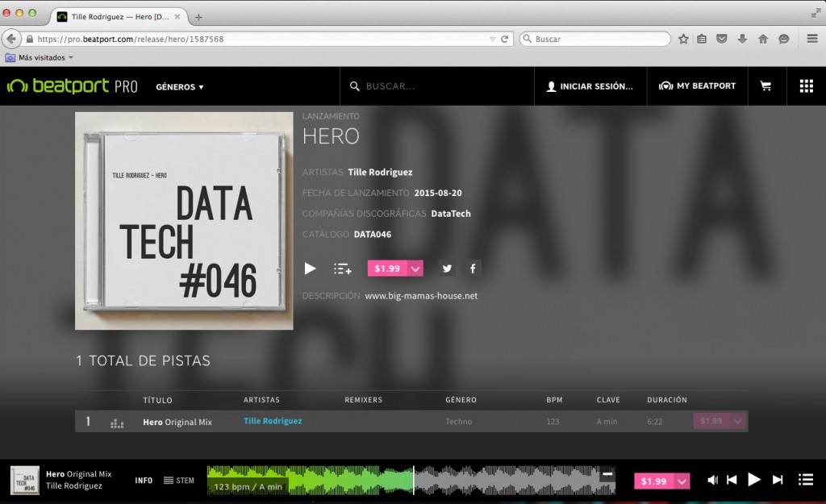This screenshot has height=504, width=826.
Task: Expand player price dropdown arrow
Action: coord(682,481)
